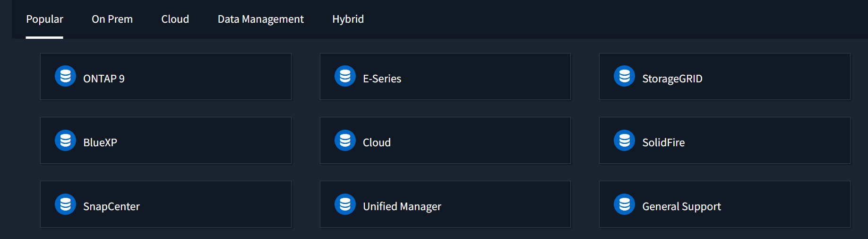Select the Cloud tab

[x=175, y=19]
